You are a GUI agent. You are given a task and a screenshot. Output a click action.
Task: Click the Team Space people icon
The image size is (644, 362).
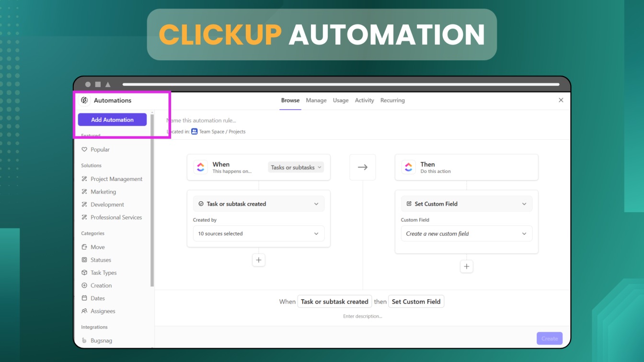(194, 131)
